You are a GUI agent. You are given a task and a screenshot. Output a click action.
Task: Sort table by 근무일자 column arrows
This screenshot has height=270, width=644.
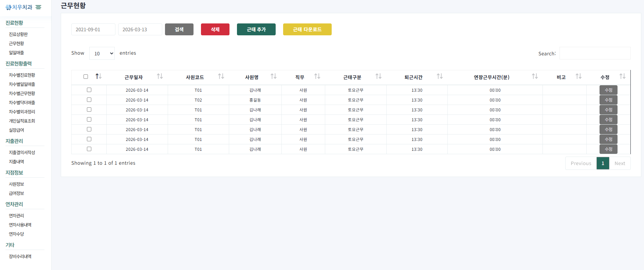160,76
